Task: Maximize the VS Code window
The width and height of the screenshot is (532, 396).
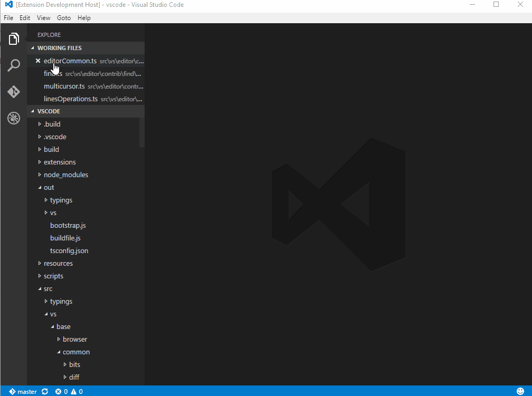Action: point(496,4)
